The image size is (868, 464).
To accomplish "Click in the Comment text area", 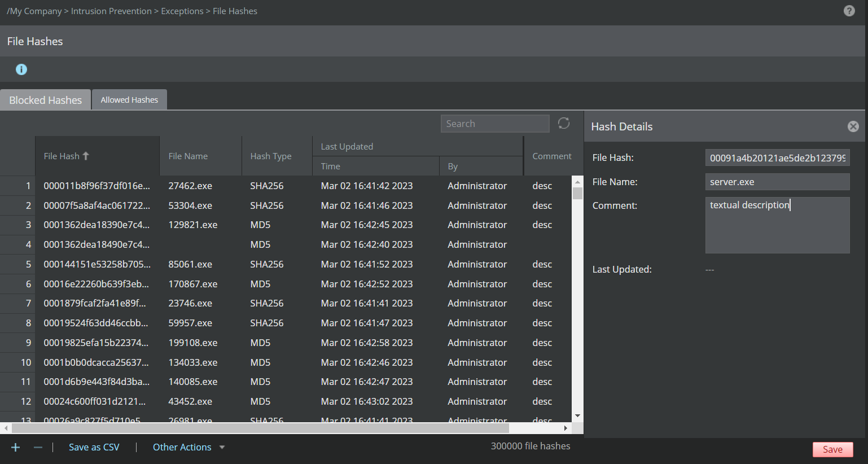I will coord(777,225).
